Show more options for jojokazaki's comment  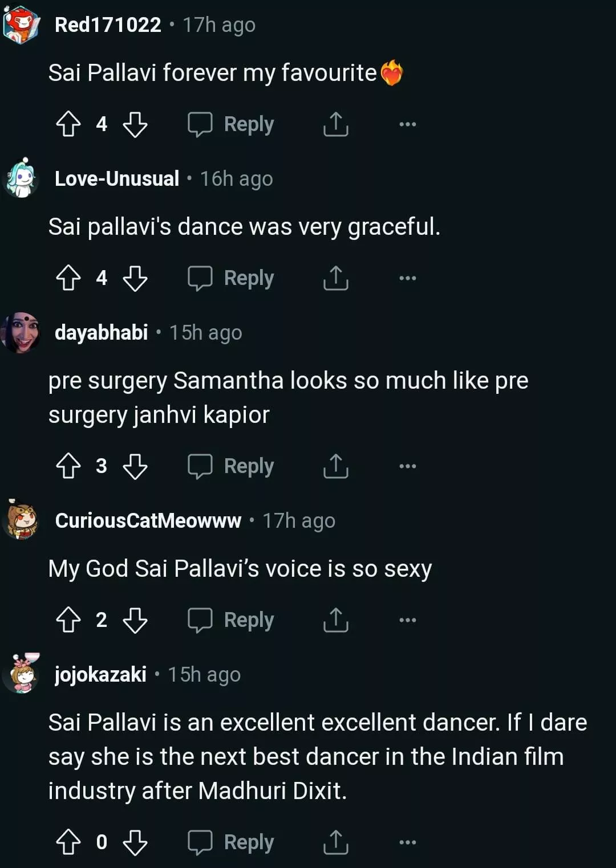coord(407,842)
